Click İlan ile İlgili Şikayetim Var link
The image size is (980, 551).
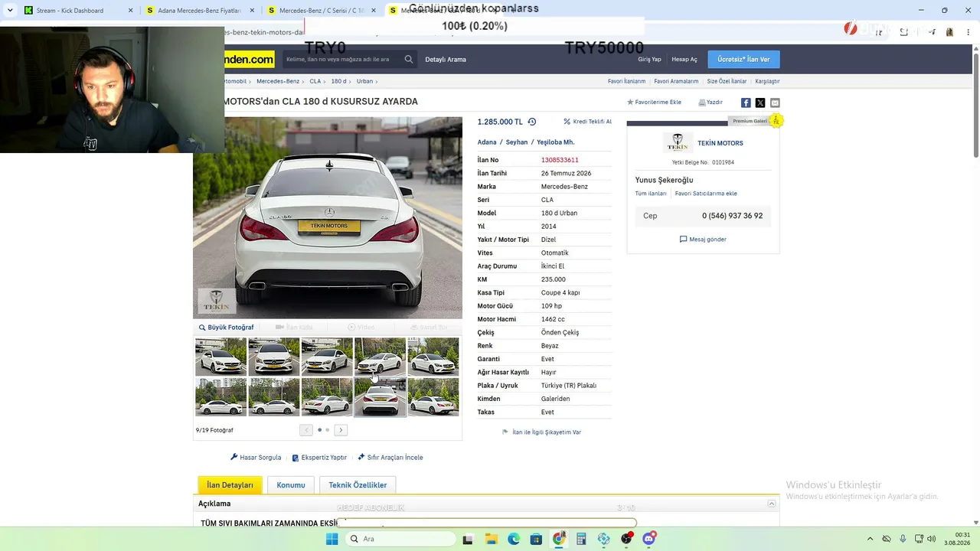click(541, 432)
